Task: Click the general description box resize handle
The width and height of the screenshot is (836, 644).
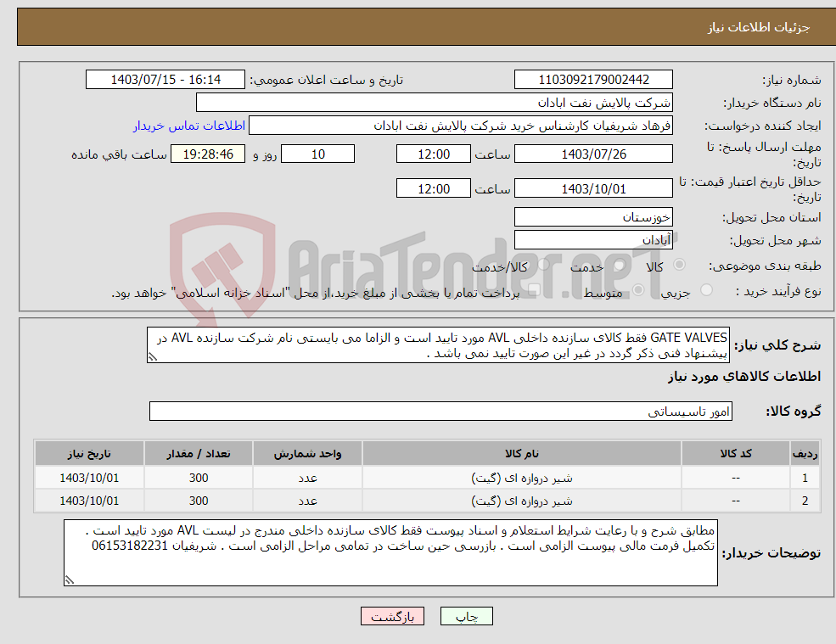Action: [x=153, y=357]
